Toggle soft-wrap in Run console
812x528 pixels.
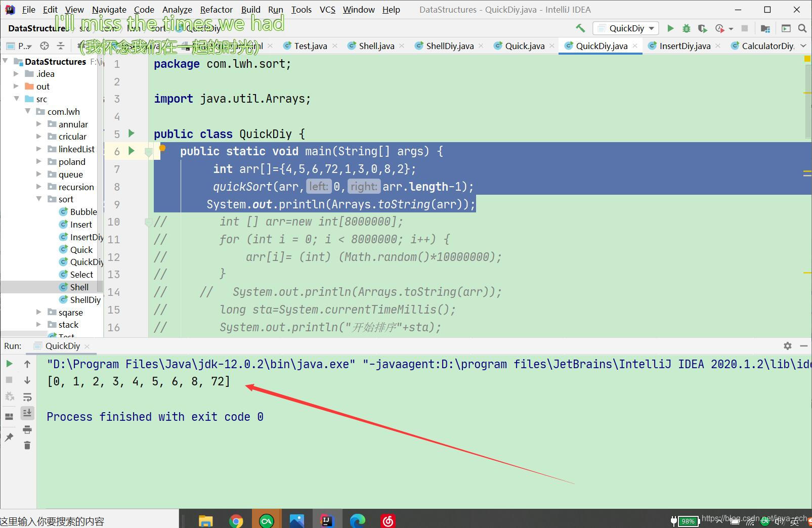click(27, 397)
